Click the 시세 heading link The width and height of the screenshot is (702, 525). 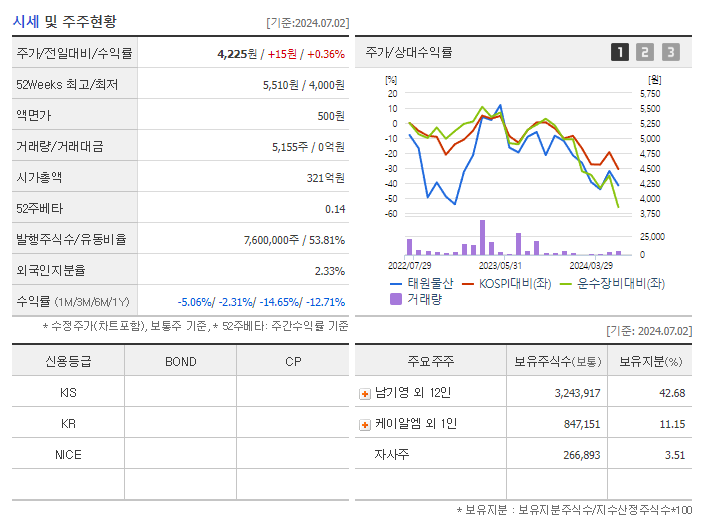(x=26, y=21)
